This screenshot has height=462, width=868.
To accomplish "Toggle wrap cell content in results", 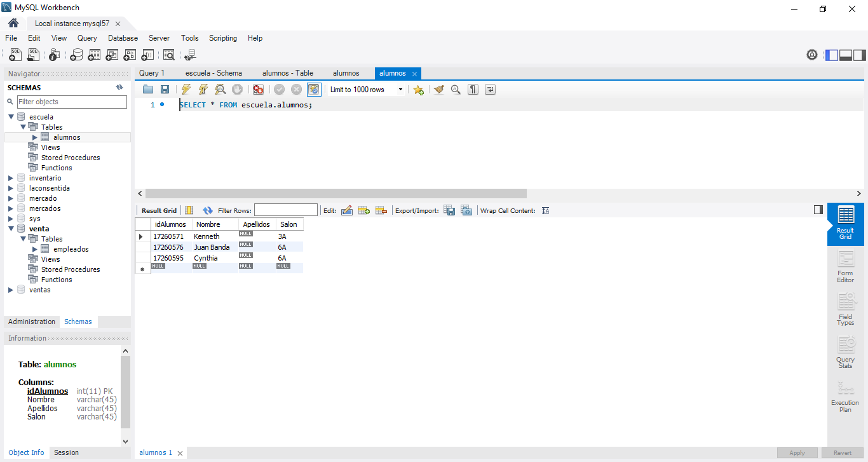I will pyautogui.click(x=545, y=210).
